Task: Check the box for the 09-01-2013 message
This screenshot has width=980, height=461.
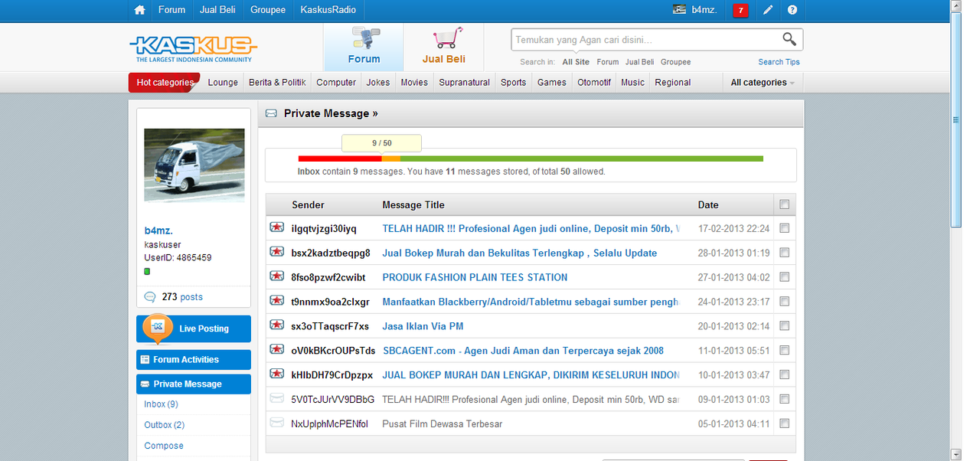Action: click(784, 400)
